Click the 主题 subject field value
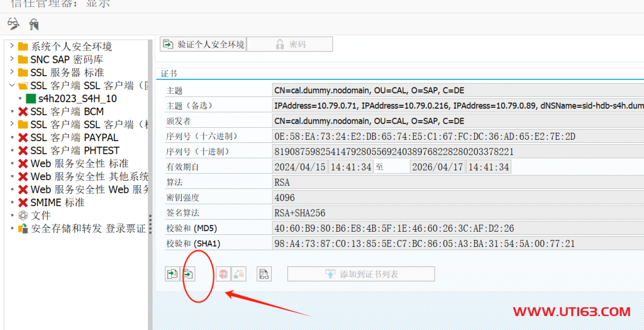This screenshot has height=330, width=644. coord(458,91)
